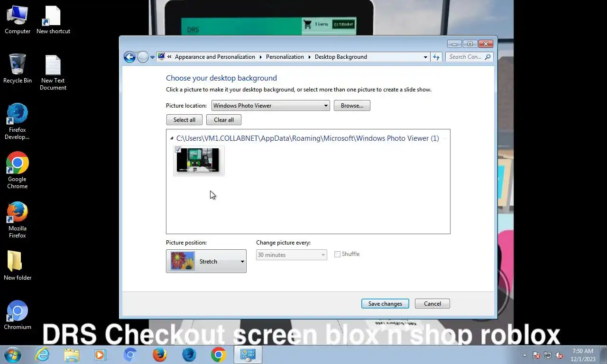This screenshot has height=364, width=607.
Task: Expand arrow after Personalization breadcrumb
Action: click(309, 57)
